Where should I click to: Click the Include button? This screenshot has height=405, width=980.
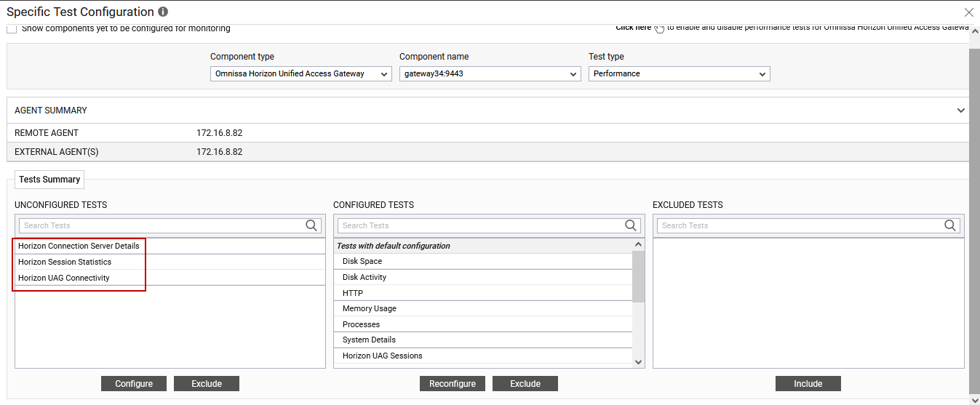[808, 384]
